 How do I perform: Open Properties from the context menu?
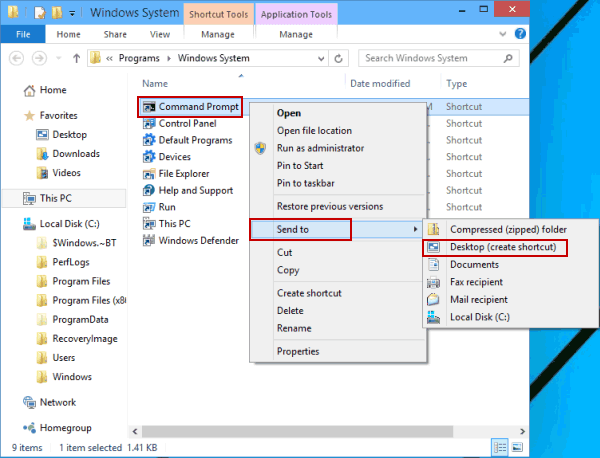[x=298, y=351]
